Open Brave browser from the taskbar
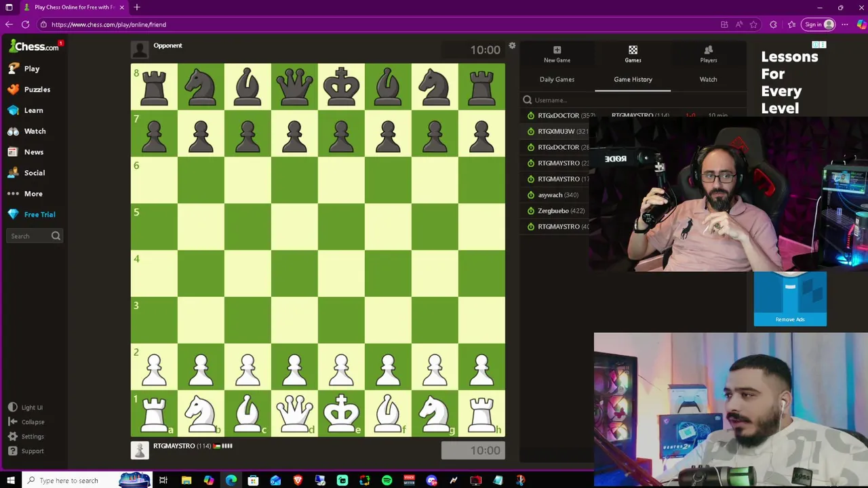The height and width of the screenshot is (488, 868). click(x=298, y=481)
